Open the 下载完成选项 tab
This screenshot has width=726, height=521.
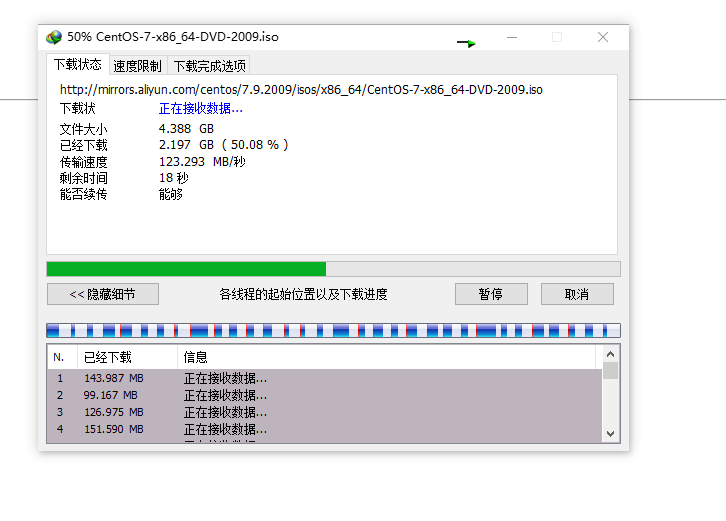[x=209, y=66]
